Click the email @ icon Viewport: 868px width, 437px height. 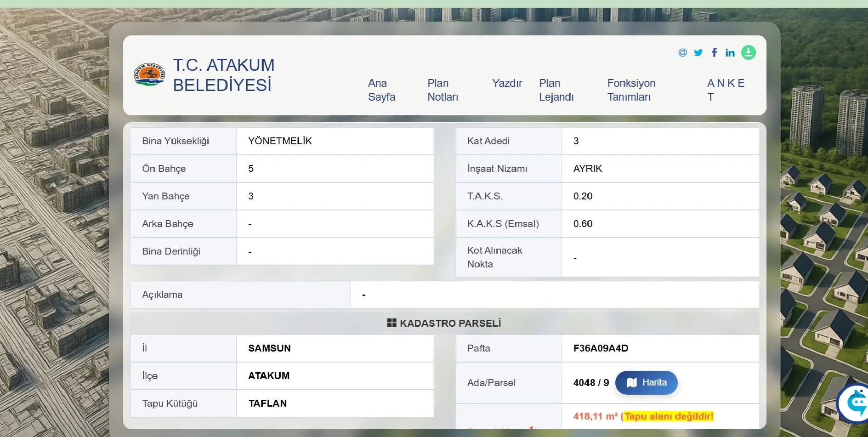682,52
